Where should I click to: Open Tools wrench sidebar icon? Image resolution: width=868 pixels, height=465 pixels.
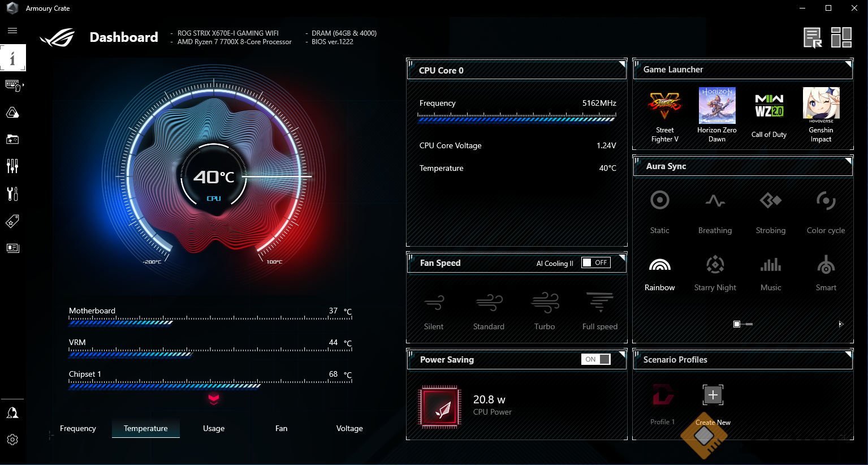(x=12, y=193)
